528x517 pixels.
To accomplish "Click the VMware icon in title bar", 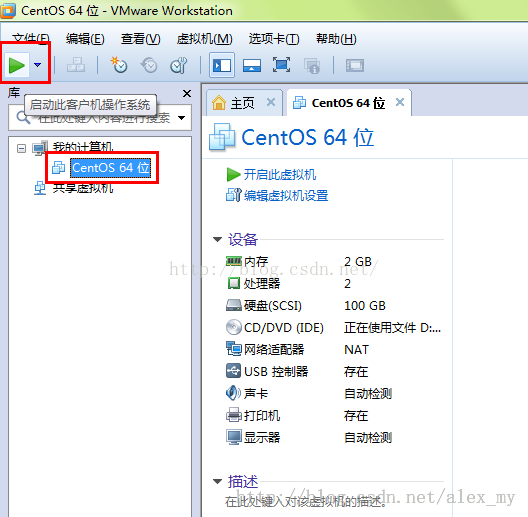I will (8, 10).
